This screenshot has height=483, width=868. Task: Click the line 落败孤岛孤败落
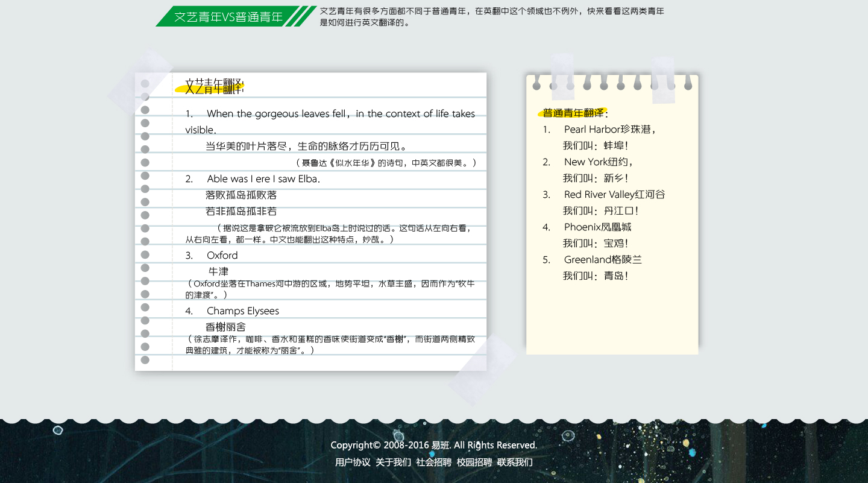[x=241, y=195]
